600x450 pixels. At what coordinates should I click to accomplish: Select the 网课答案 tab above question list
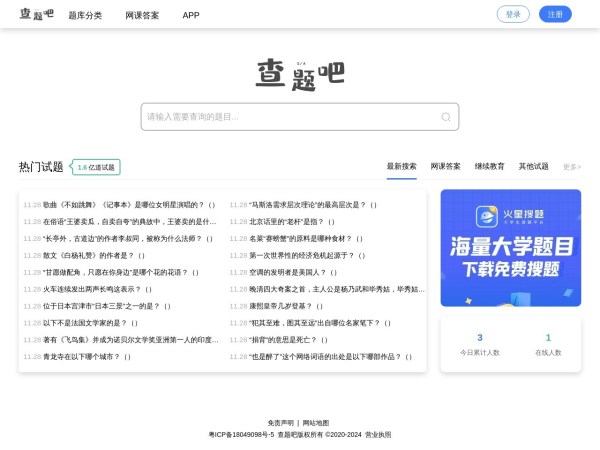click(x=445, y=166)
